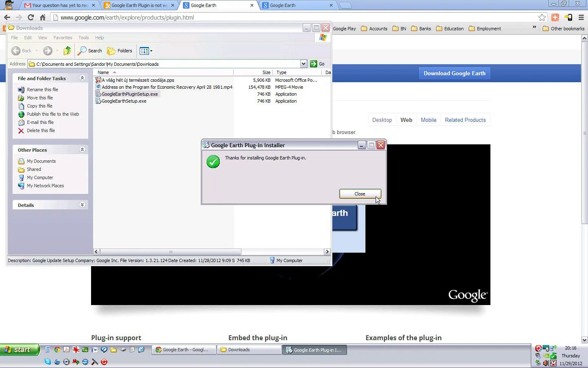Image resolution: width=588 pixels, height=368 pixels.
Task: Open the BN bookmark folder
Action: coord(399,29)
